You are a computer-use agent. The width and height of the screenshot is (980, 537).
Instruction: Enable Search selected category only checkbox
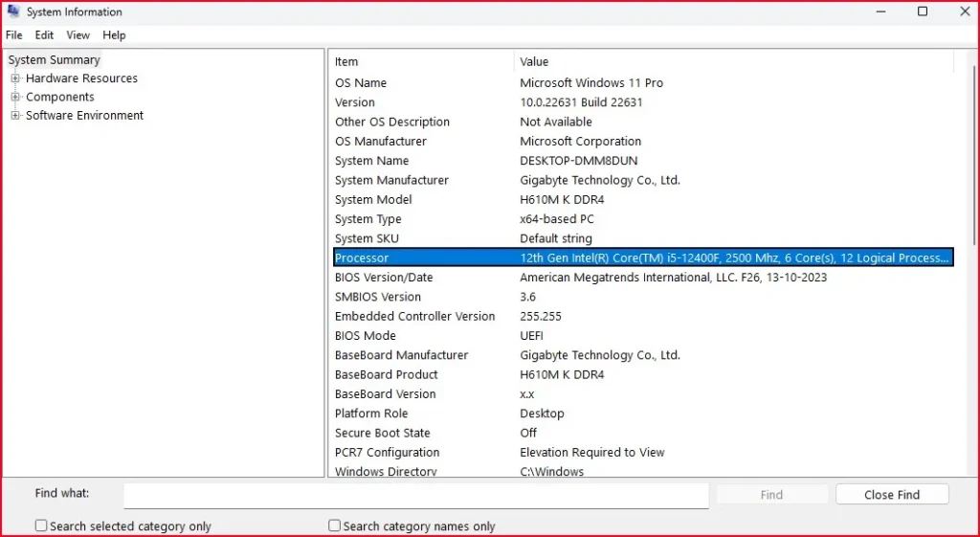click(x=41, y=526)
